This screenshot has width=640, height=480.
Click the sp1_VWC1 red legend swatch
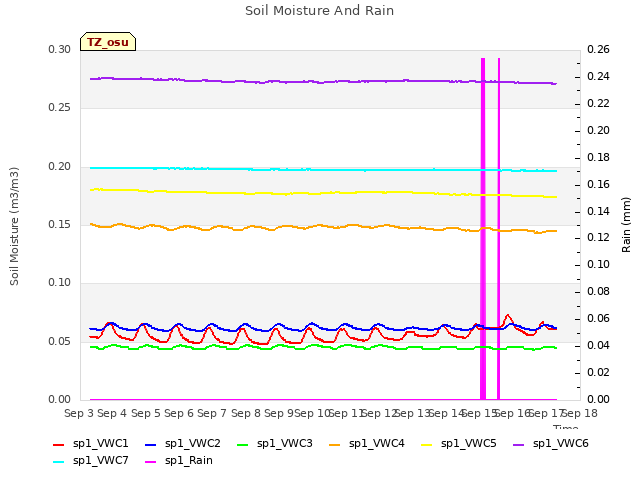click(58, 444)
